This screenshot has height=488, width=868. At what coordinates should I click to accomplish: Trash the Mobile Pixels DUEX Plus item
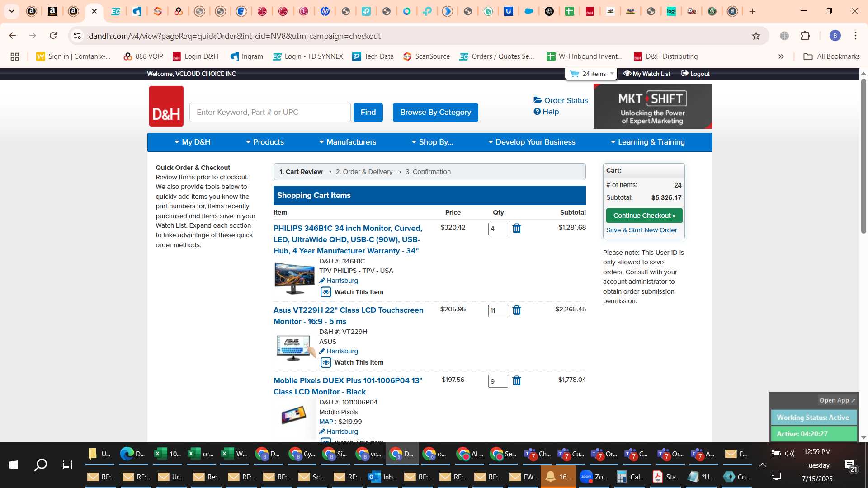tap(517, 381)
